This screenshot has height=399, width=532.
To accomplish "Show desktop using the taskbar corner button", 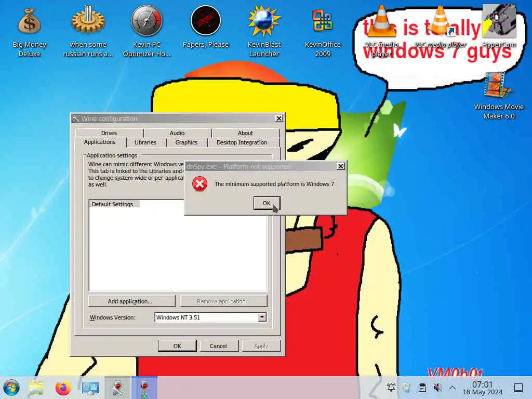I will point(518,388).
